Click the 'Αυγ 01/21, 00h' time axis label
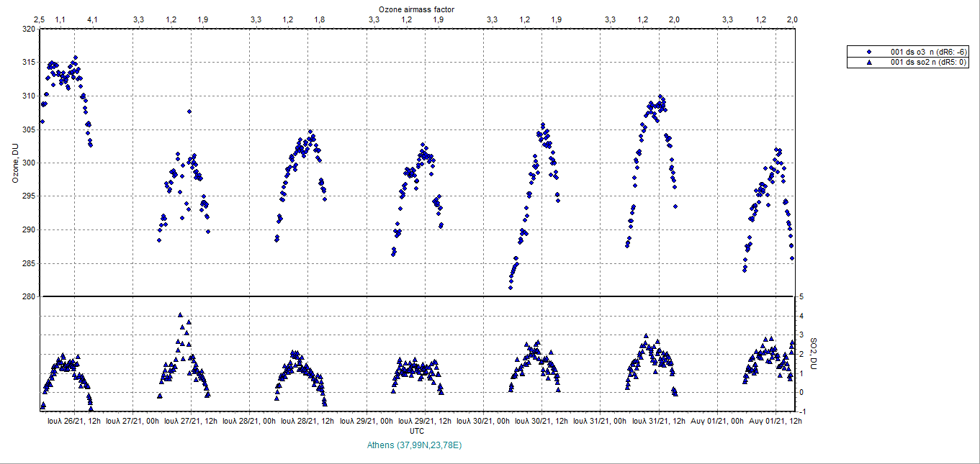Viewport: 980px width, 464px height. click(x=718, y=421)
